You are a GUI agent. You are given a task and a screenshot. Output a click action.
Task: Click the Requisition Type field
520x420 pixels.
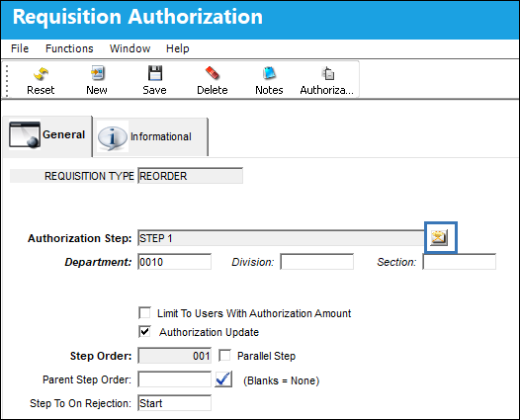[x=191, y=176]
